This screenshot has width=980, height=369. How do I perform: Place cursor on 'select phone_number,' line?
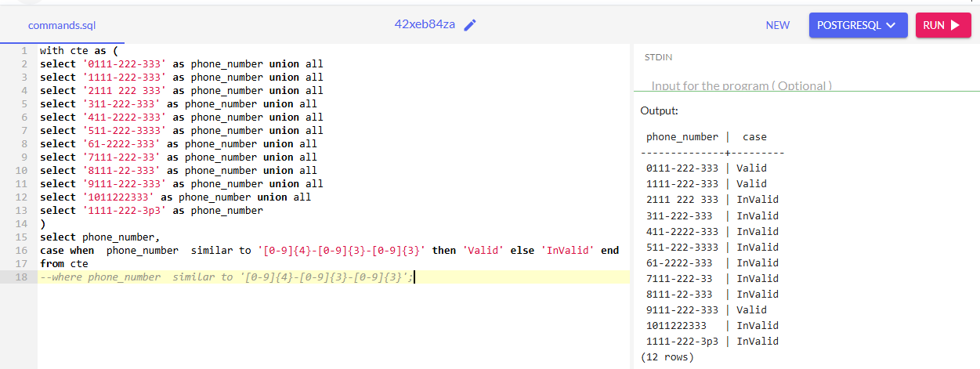[100, 237]
